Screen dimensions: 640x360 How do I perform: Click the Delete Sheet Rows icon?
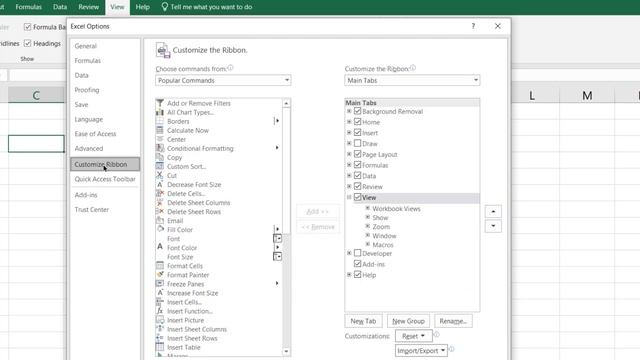click(160, 211)
